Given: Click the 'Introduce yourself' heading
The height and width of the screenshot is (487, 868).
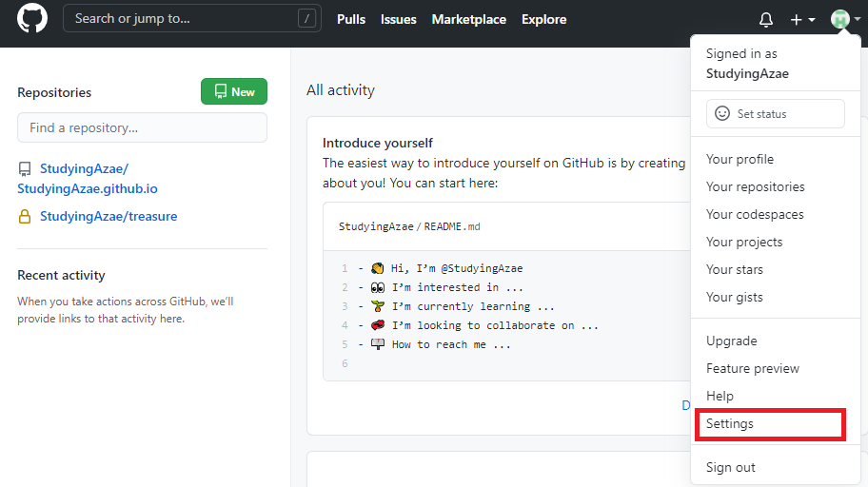Looking at the screenshot, I should click(378, 143).
